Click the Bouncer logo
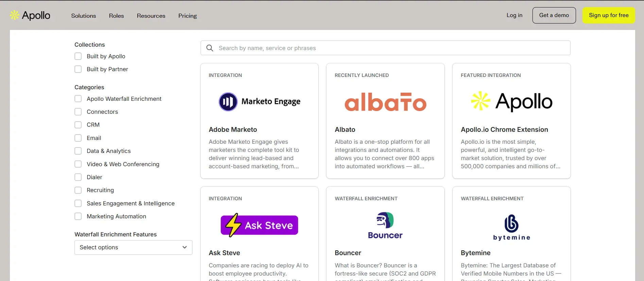The image size is (644, 281). coord(385,225)
